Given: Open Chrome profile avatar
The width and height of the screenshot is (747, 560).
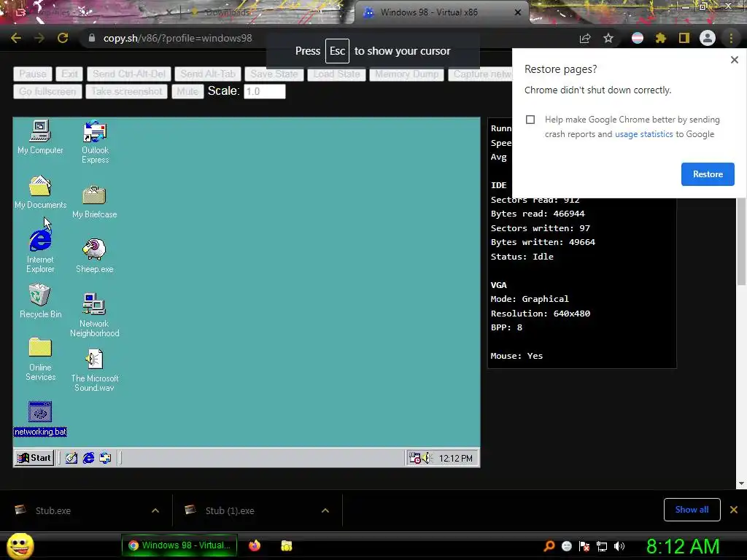Looking at the screenshot, I should pyautogui.click(x=708, y=38).
